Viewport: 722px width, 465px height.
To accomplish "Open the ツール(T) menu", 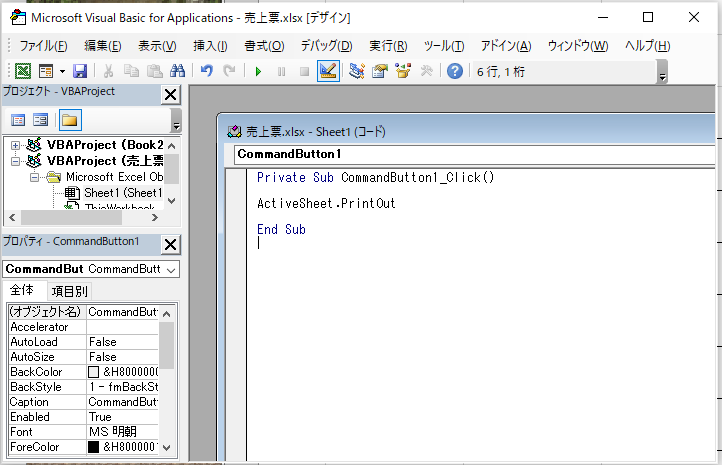I will point(444,46).
